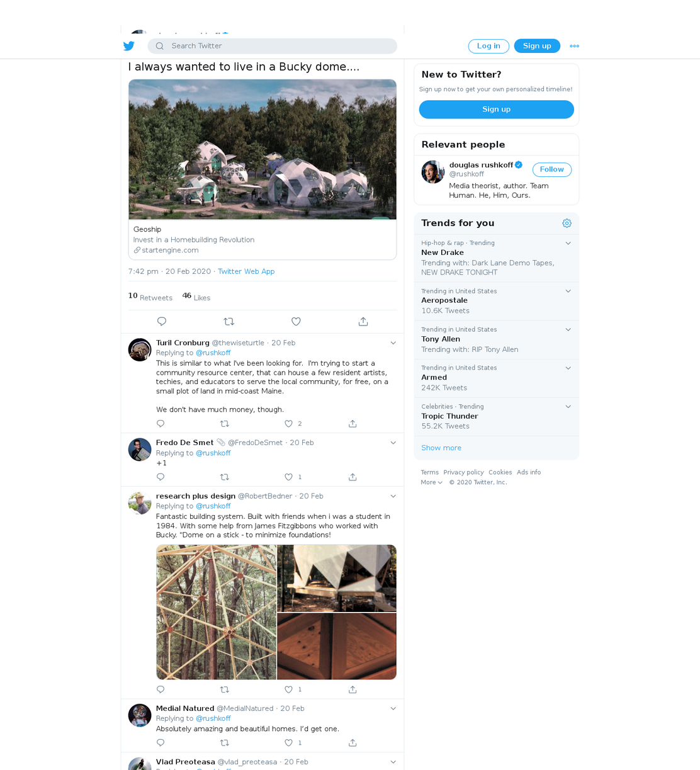700x770 pixels.
Task: Like the main Bucky dome tweet
Action: point(296,322)
